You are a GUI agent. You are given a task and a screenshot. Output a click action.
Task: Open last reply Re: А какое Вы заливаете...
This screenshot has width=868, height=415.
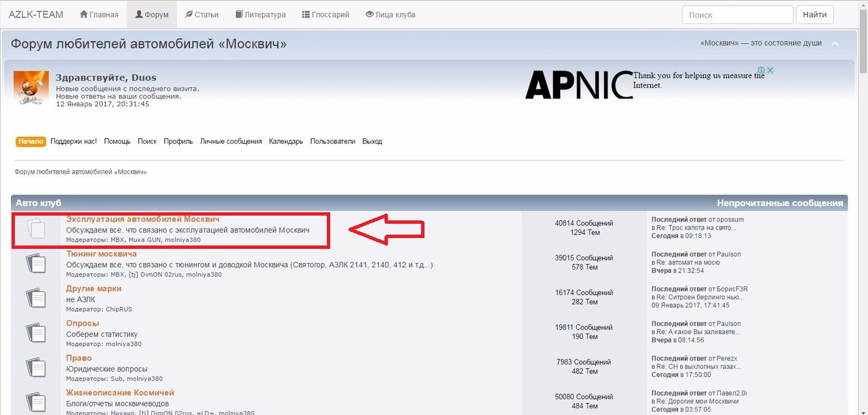pos(698,332)
